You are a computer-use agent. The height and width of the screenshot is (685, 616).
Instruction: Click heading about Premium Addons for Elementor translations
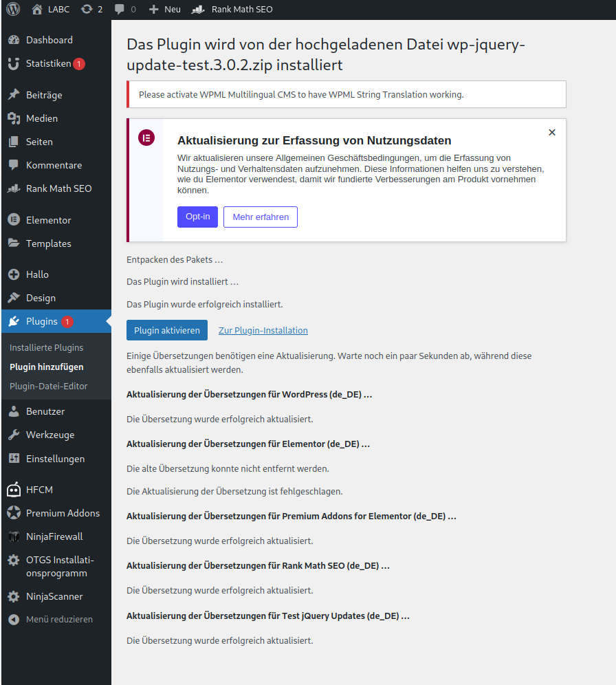pos(291,517)
